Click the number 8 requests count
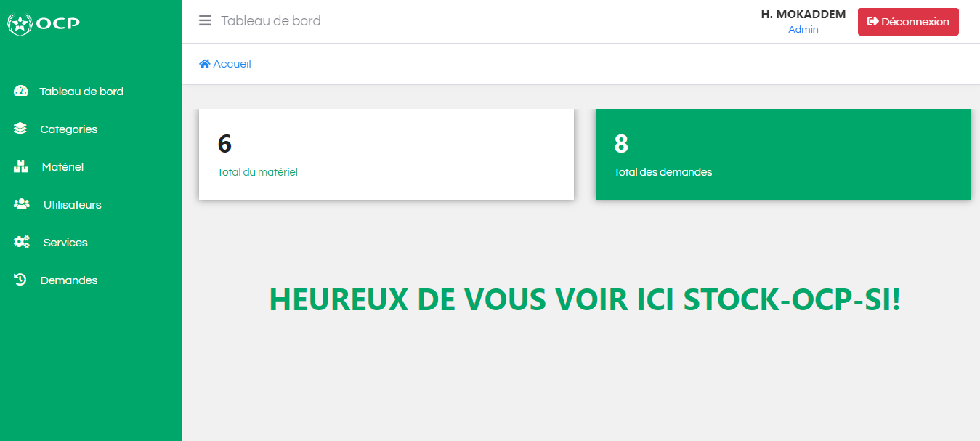Viewport: 980px width, 441px height. click(x=621, y=144)
